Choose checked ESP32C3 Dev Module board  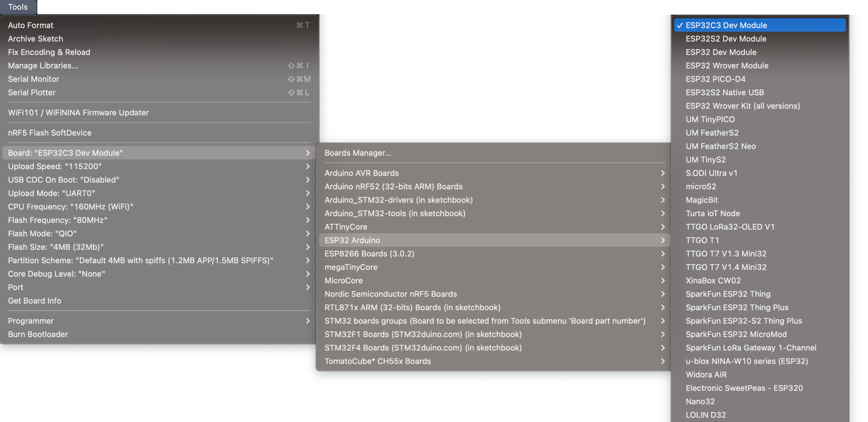click(x=726, y=25)
